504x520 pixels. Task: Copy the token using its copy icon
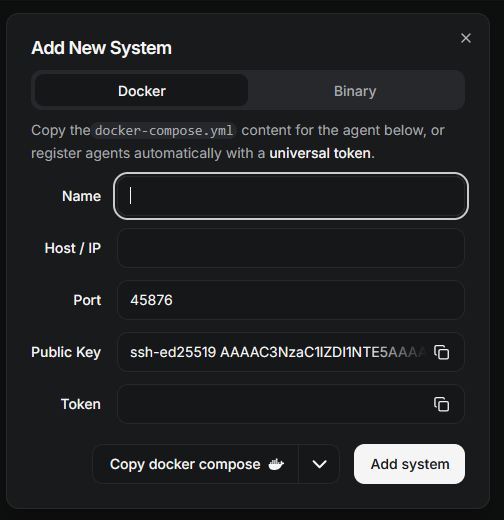click(442, 404)
